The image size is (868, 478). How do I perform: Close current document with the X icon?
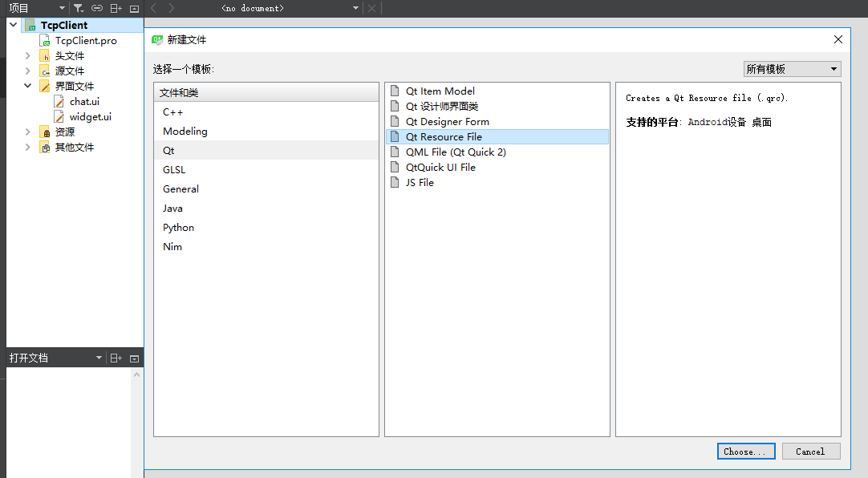pos(371,8)
